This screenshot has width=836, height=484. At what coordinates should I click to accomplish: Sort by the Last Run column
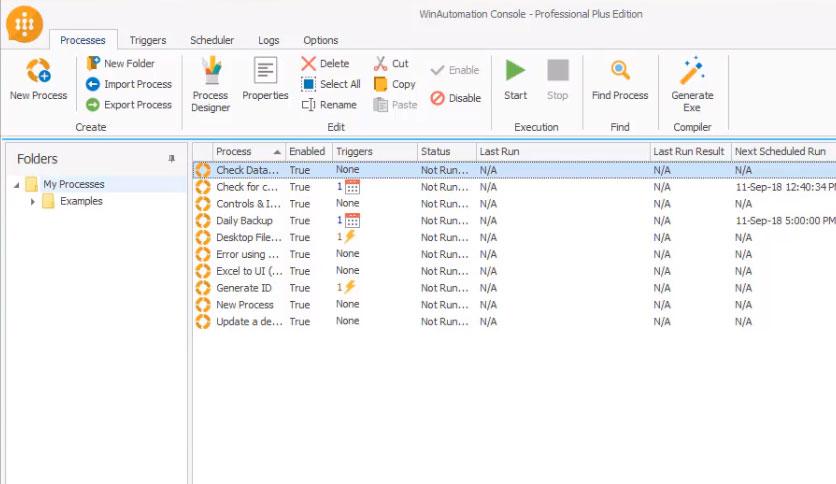[x=563, y=151]
